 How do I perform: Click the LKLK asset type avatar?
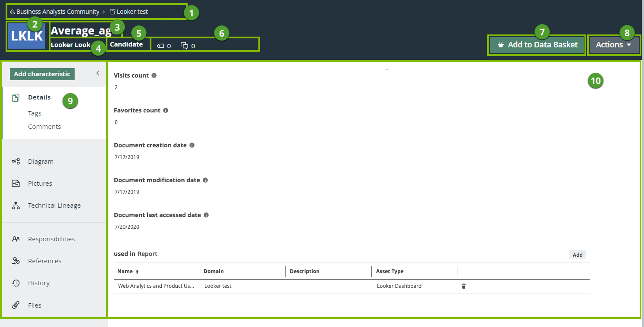27,36
